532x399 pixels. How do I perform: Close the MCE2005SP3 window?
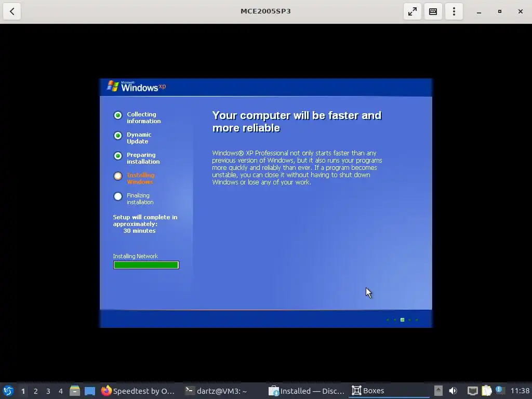521,11
